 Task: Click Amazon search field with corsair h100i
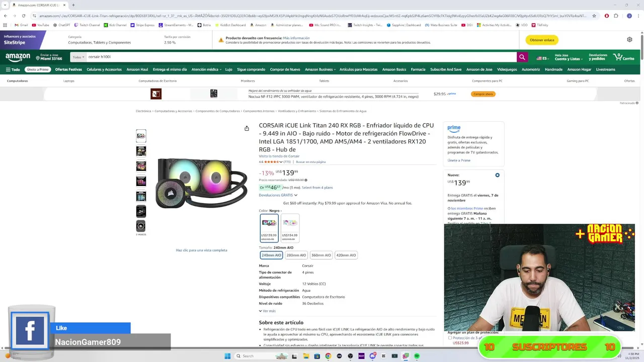[301, 57]
